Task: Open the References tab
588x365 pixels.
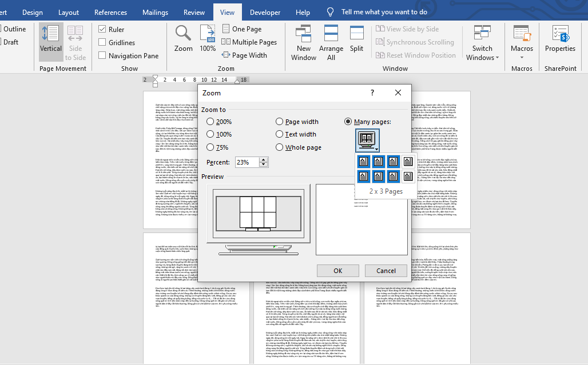Action: (110, 13)
